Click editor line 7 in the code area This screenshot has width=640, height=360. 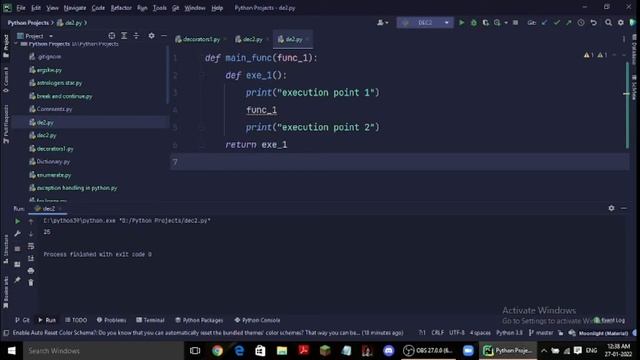[400, 162]
